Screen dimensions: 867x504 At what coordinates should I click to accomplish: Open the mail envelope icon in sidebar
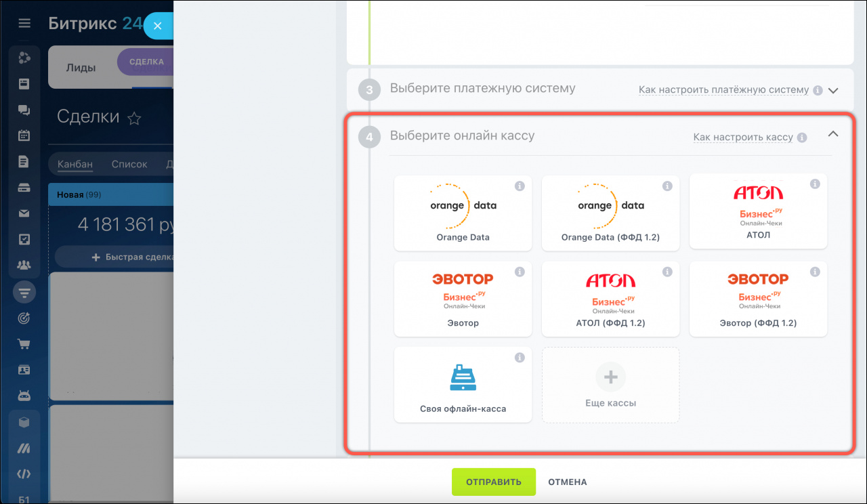point(24,213)
